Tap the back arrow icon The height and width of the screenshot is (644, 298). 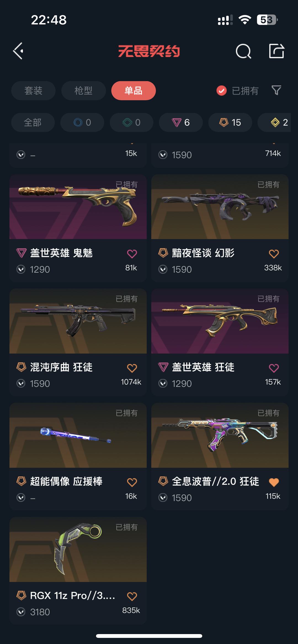[x=18, y=51]
